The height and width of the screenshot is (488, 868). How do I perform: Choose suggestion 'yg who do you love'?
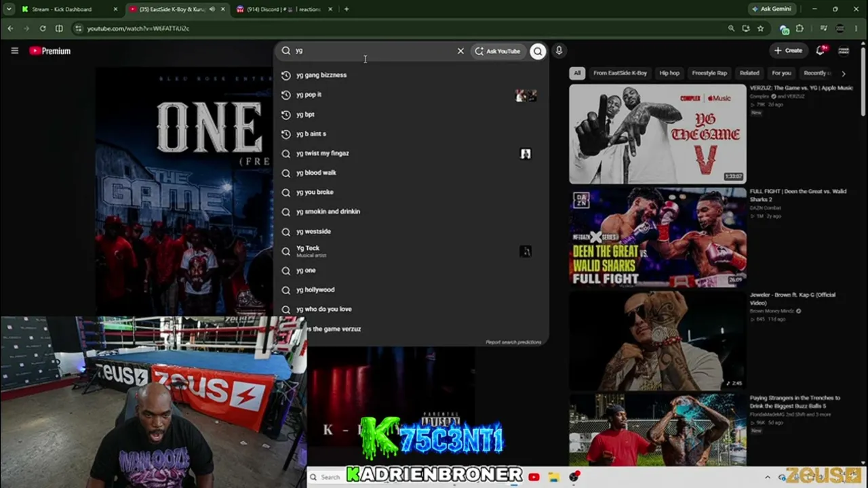[x=411, y=309]
